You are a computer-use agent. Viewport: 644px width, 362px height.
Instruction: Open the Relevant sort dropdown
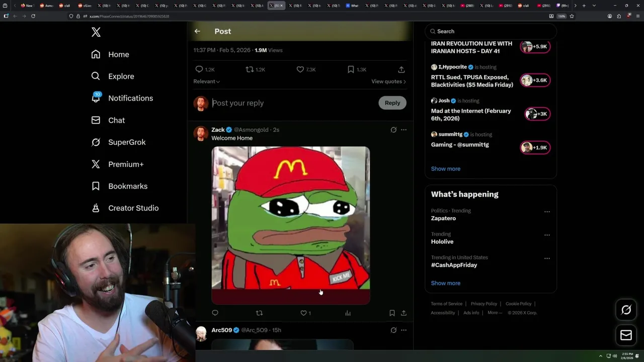(x=206, y=81)
